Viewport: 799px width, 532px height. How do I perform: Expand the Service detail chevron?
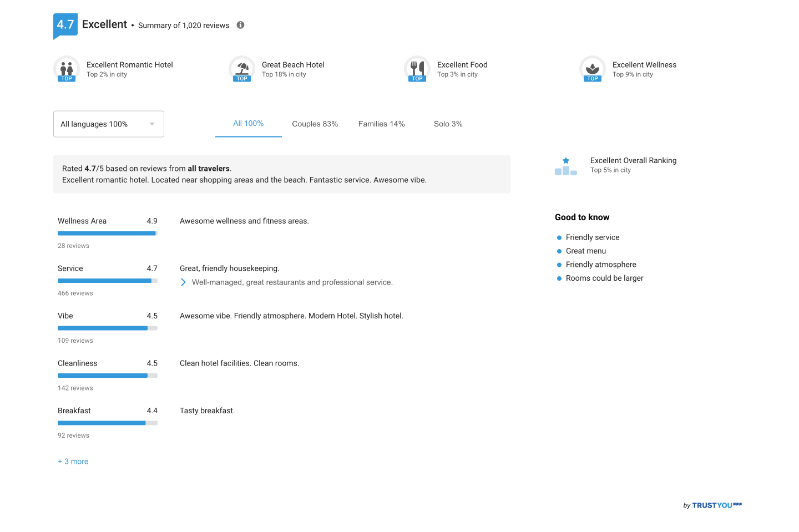[183, 282]
